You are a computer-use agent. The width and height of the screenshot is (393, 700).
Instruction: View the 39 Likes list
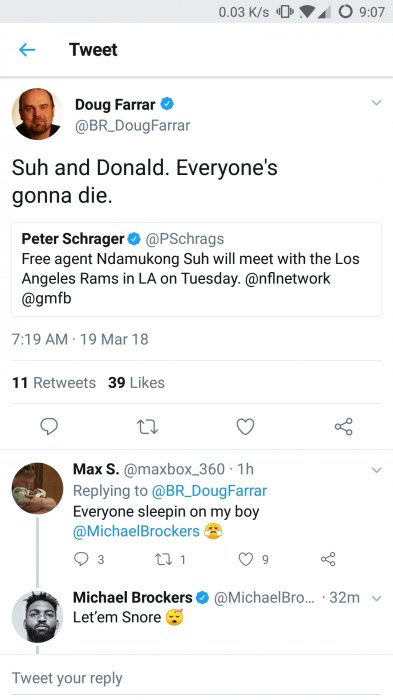pos(136,383)
